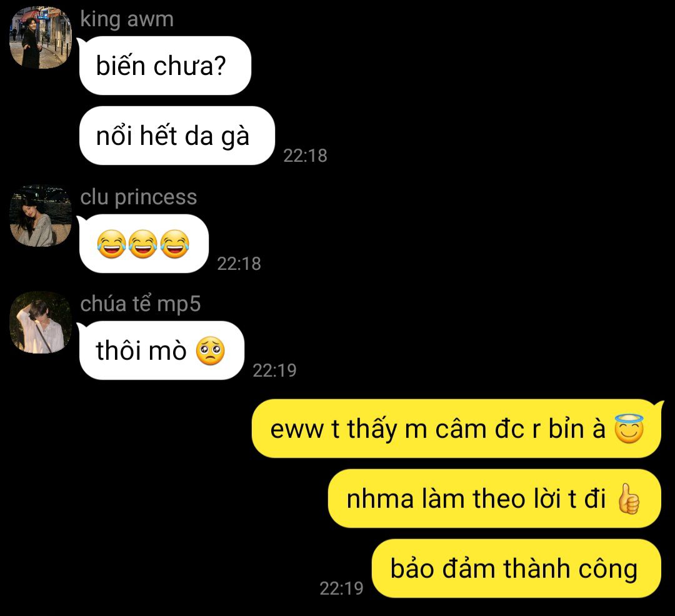The width and height of the screenshot is (675, 616).
Task: Select the "eww t thấy m câm đc r bỉn à" bubble
Action: point(456,429)
